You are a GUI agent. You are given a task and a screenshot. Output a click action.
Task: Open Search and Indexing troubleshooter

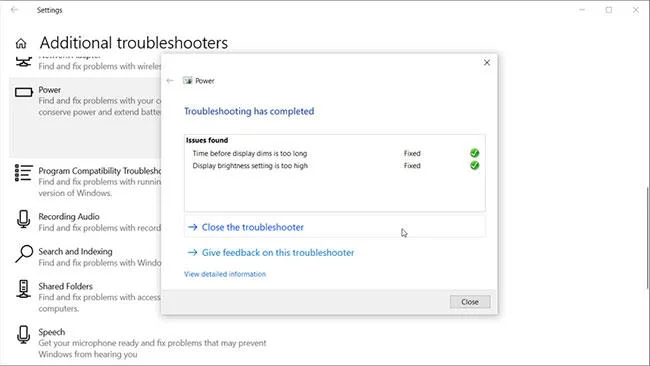click(x=86, y=257)
